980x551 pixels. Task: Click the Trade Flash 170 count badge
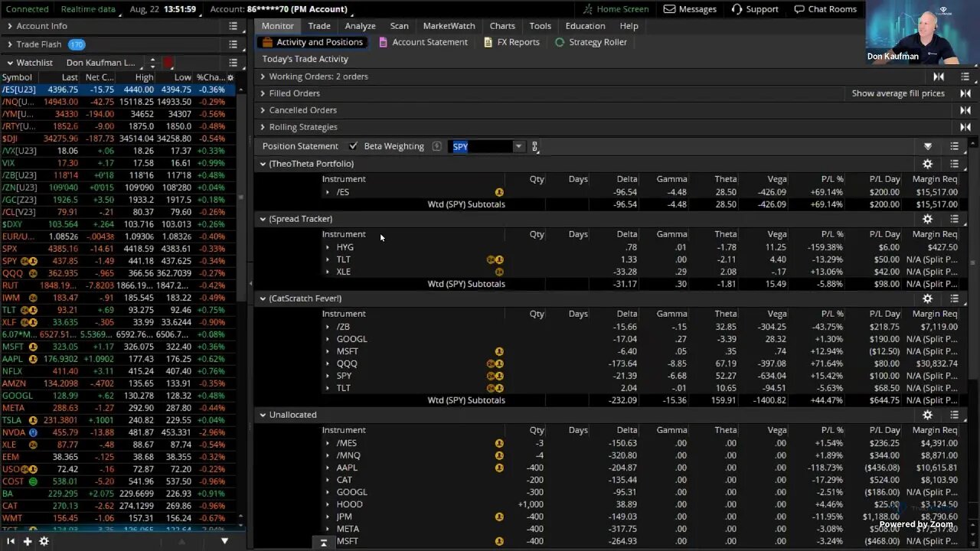[x=77, y=44]
